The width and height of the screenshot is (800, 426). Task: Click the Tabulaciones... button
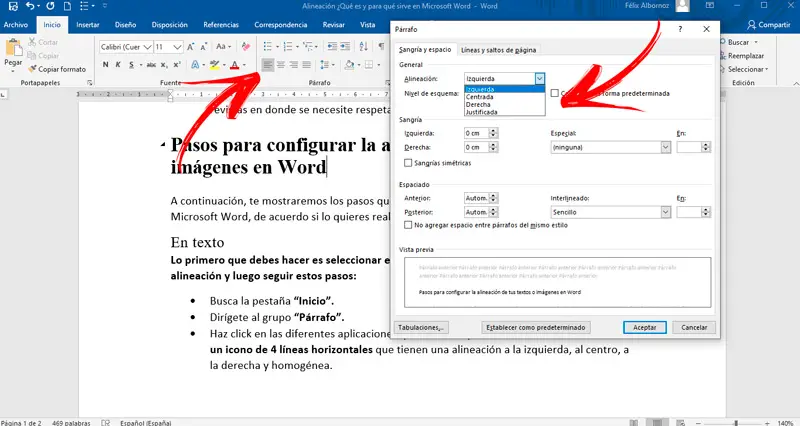click(x=421, y=328)
